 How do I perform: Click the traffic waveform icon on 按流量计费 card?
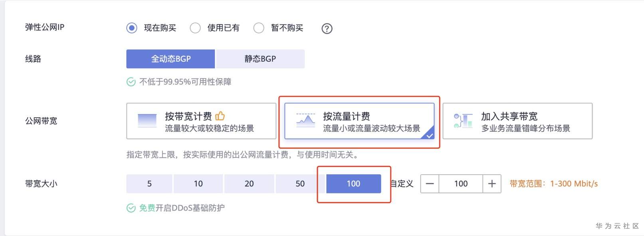(x=305, y=120)
